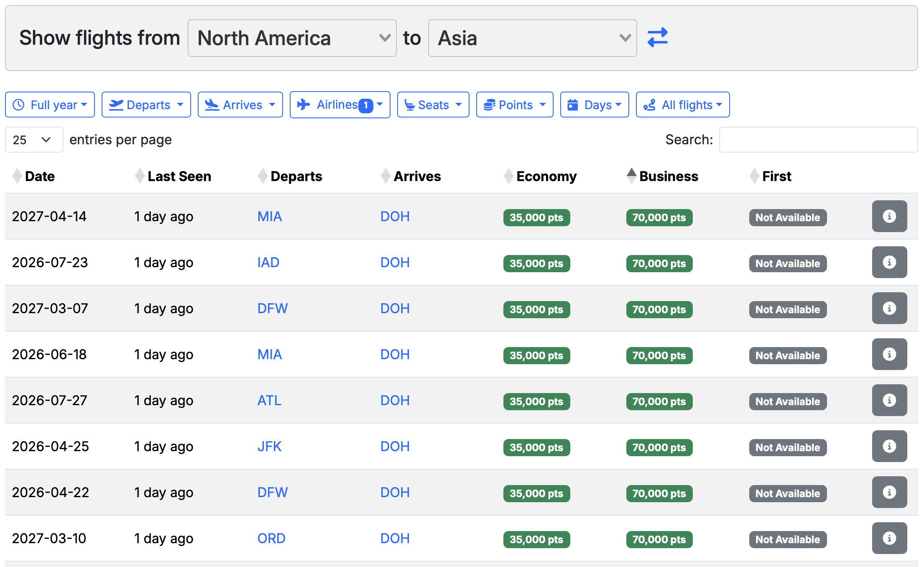Screen dimensions: 924x567
Task: Select 35,000 pts economy badge for 2027-04-14
Action: click(x=536, y=217)
